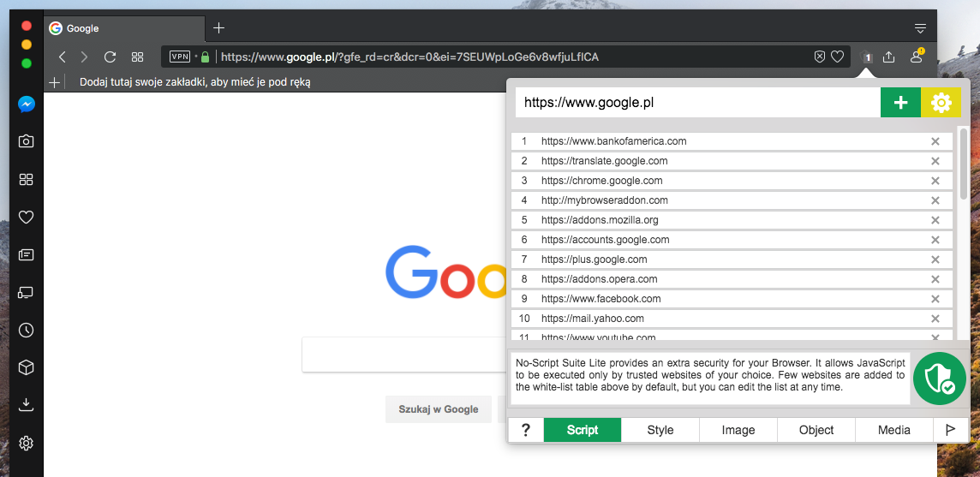Click the heart bookmark icon in address bar

click(838, 57)
